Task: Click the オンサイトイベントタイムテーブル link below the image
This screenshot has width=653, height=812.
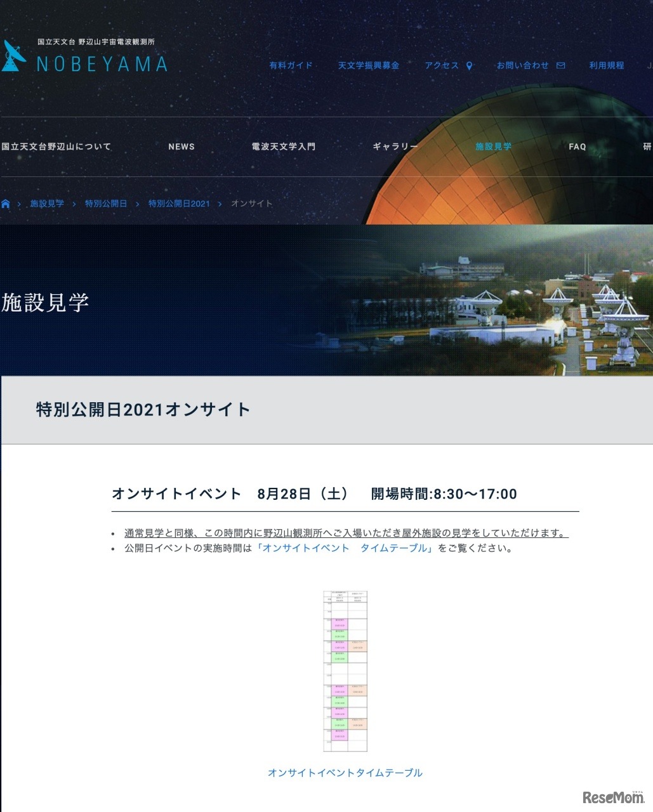Action: click(x=346, y=773)
